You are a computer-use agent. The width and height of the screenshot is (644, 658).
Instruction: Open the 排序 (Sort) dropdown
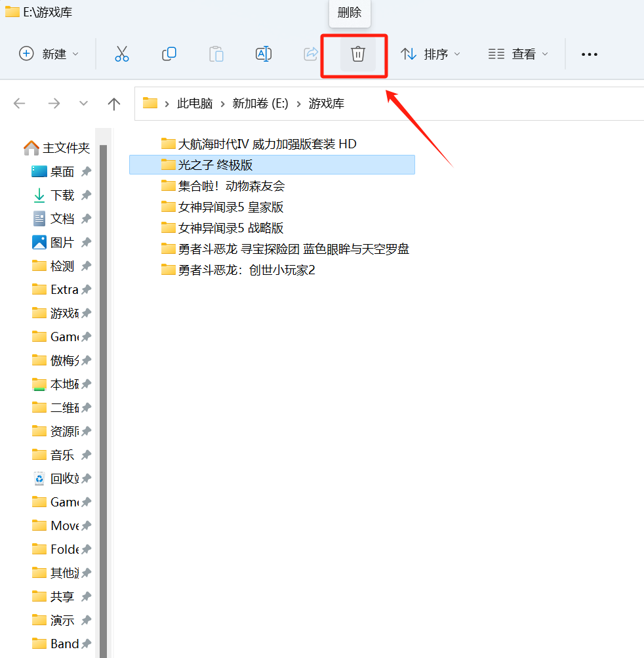(430, 54)
